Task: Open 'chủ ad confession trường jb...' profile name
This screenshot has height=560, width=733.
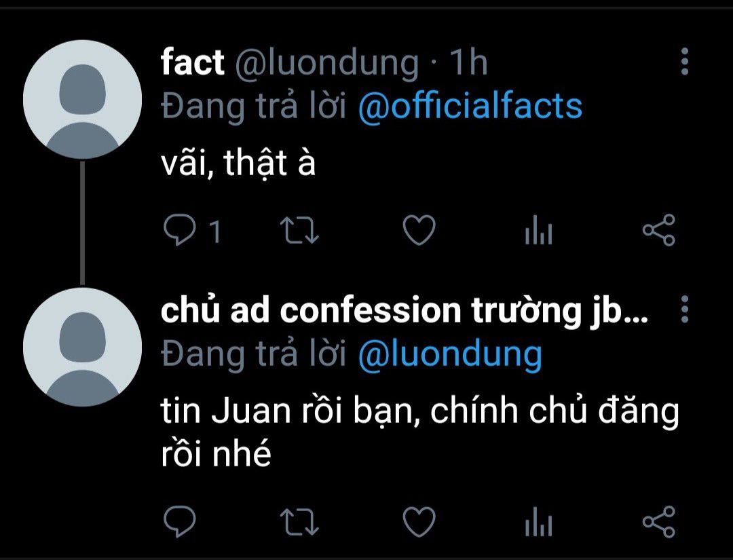Action: point(405,311)
